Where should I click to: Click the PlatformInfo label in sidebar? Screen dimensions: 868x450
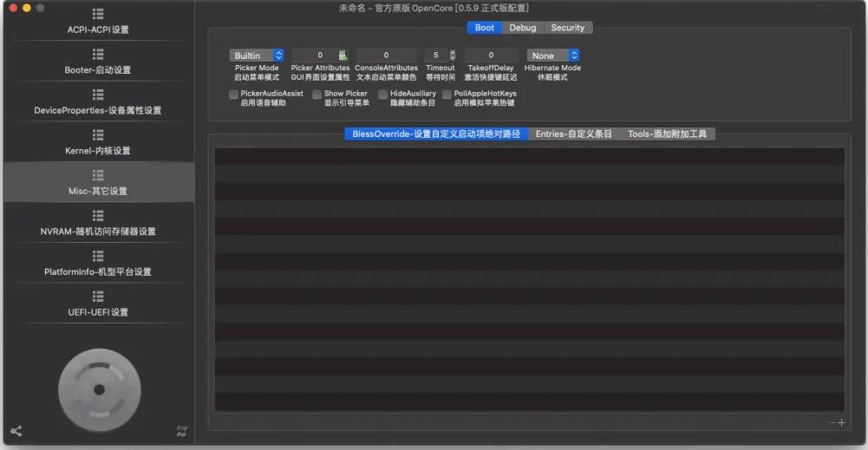click(98, 272)
